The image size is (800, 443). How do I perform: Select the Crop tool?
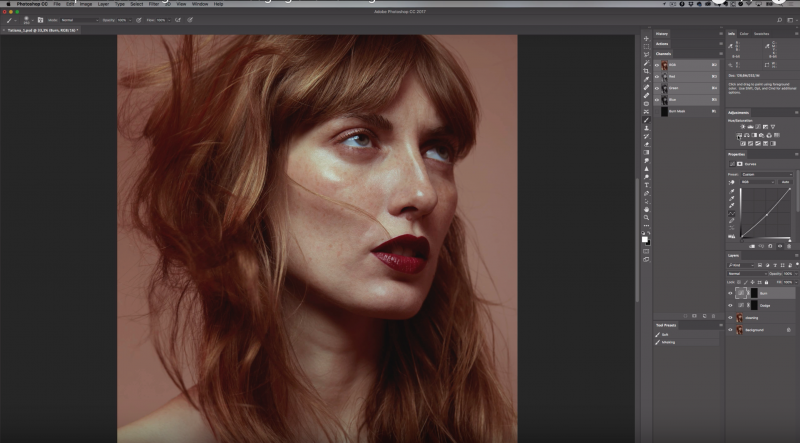coord(646,71)
